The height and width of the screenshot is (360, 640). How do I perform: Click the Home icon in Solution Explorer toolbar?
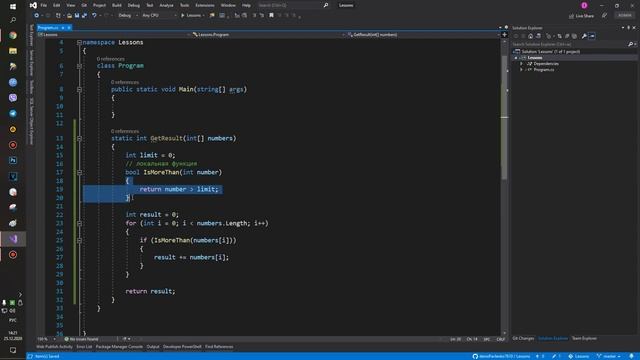coord(531,36)
